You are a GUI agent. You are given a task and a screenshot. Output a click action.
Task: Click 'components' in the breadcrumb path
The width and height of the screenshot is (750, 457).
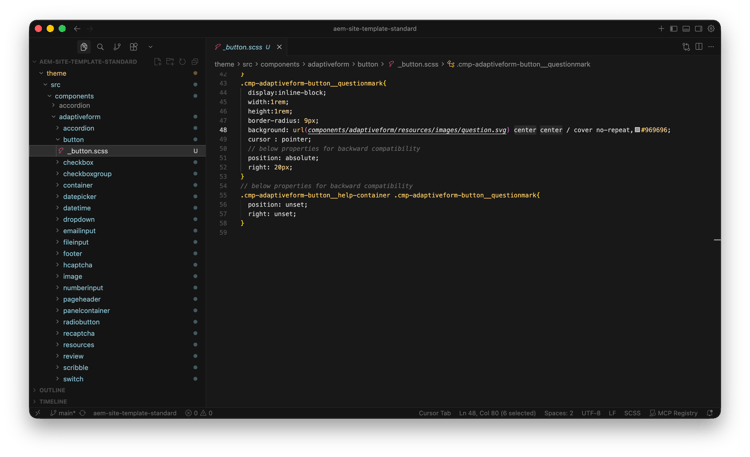[x=280, y=64]
